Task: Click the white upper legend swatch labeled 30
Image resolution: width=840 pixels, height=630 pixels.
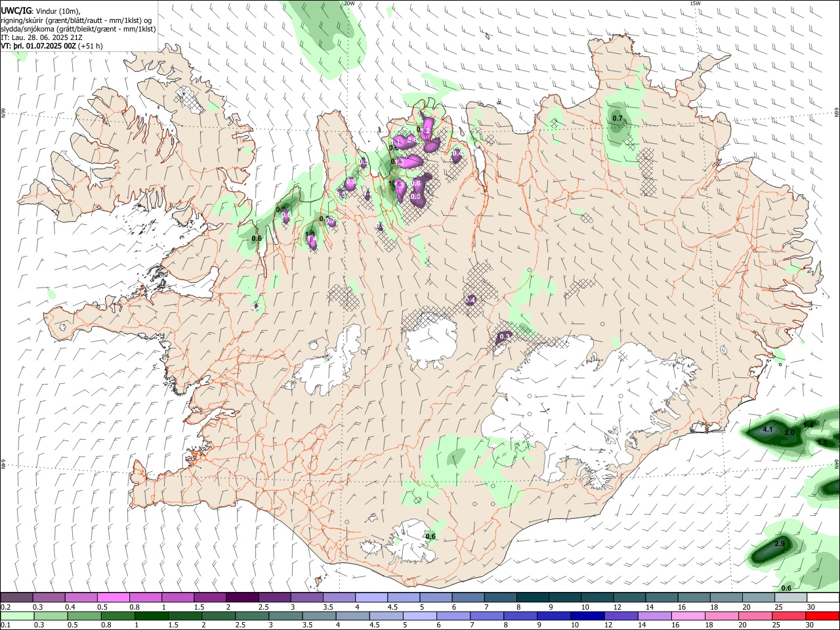Action: (822, 597)
